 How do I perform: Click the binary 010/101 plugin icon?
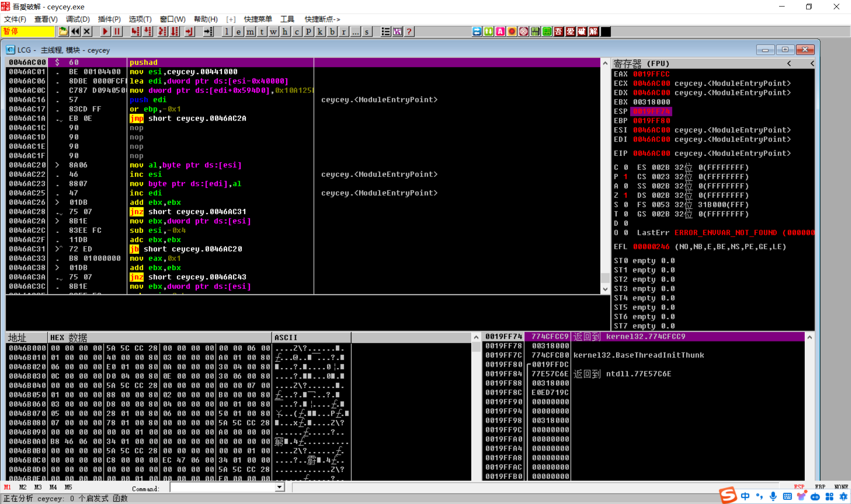click(x=535, y=32)
